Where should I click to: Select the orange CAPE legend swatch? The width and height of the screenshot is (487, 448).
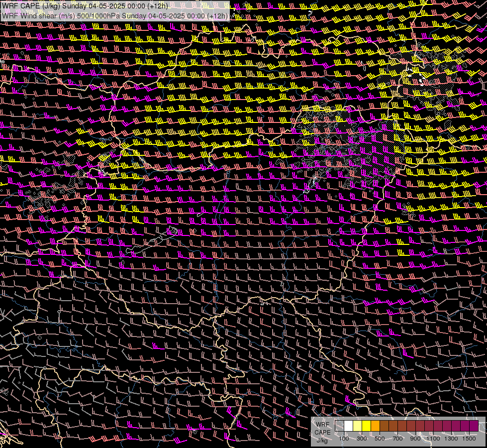(375, 426)
